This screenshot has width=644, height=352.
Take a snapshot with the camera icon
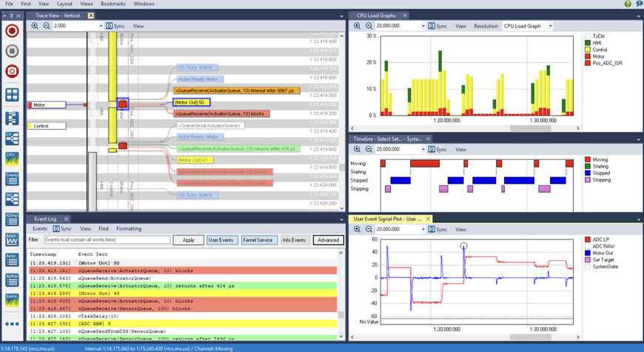coord(12,72)
